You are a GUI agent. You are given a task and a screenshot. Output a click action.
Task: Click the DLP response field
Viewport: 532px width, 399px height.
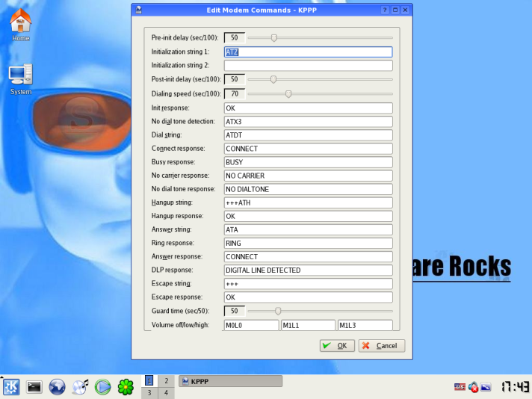(x=308, y=270)
